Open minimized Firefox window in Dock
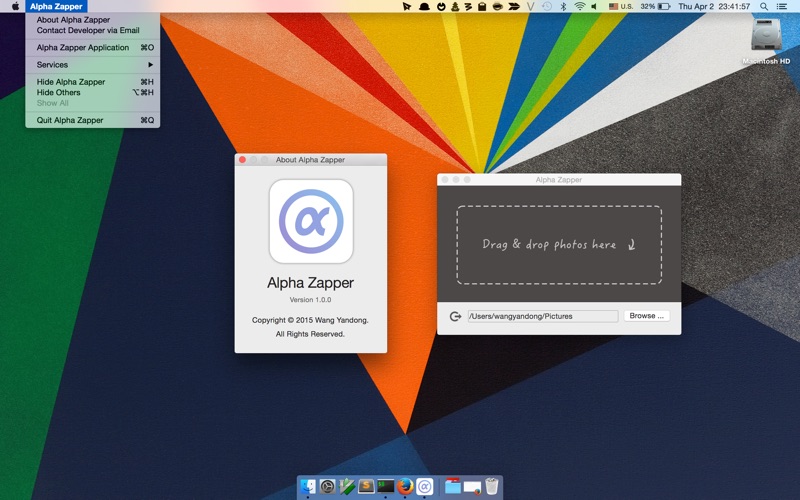800x500 pixels. (x=472, y=487)
